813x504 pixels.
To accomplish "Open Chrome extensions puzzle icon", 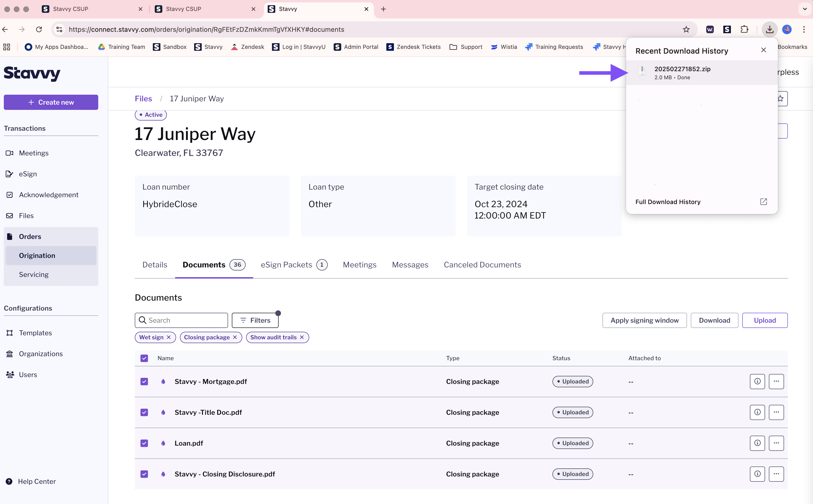I will 744,29.
